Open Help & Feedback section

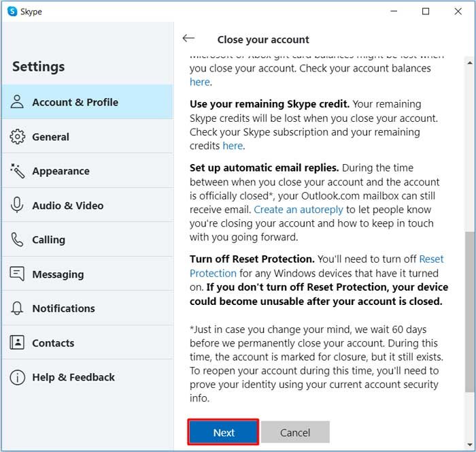pos(88,377)
